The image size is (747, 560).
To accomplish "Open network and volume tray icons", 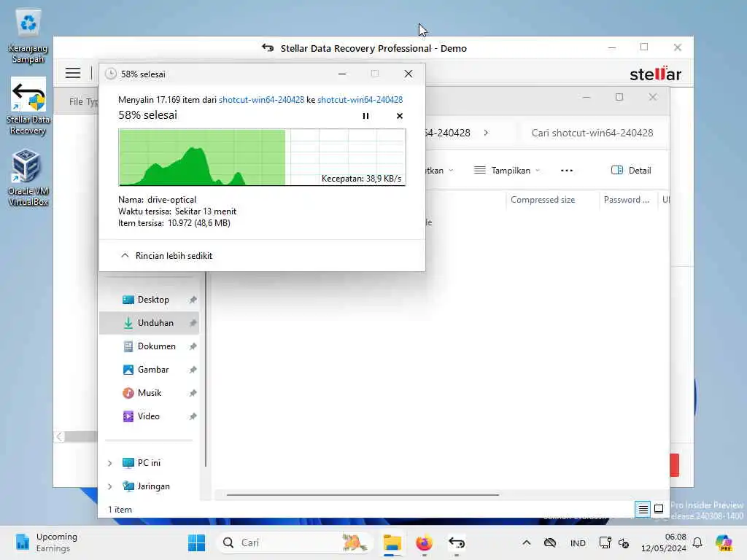I will 614,542.
